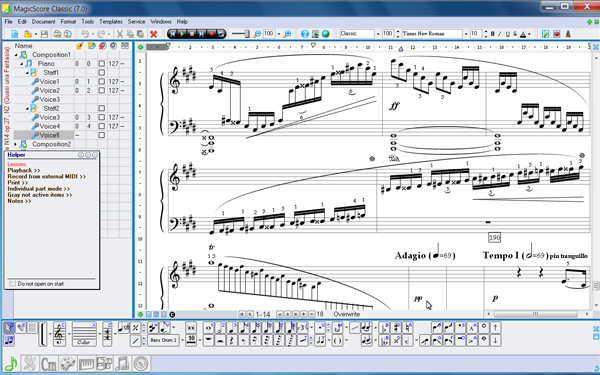
Task: Select the whole rest in palette
Action: tap(209, 340)
